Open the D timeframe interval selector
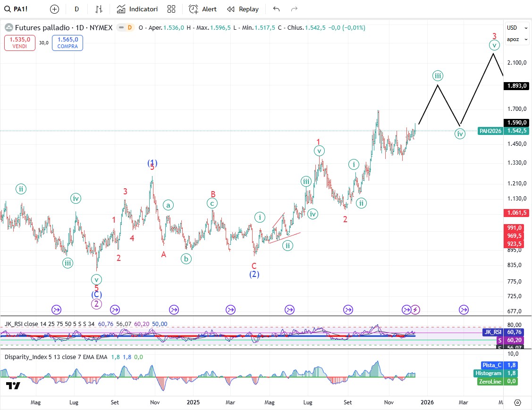This screenshot has height=410, width=532. point(76,9)
